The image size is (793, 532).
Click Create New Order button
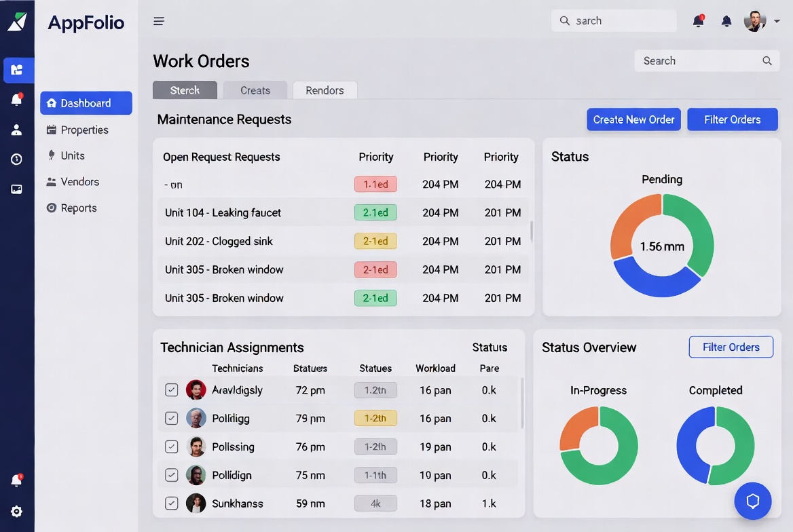pyautogui.click(x=633, y=119)
